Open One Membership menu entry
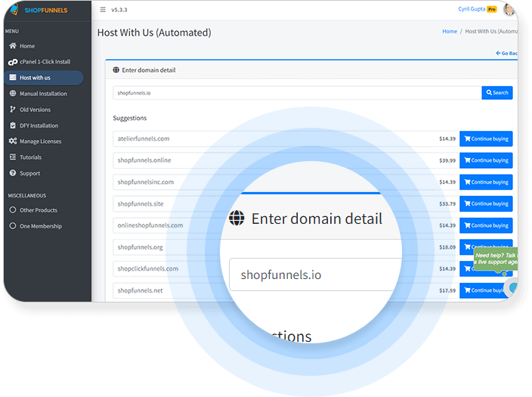Viewport: 532px width, 397px height. coord(40,226)
